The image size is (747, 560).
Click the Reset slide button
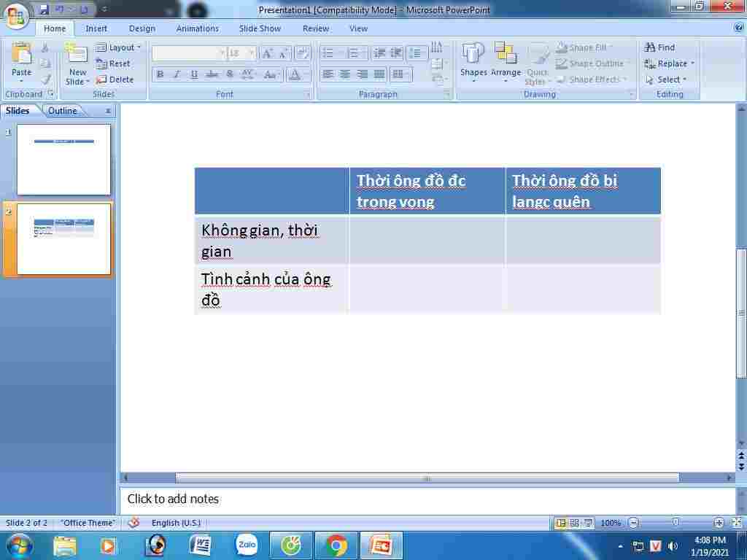pos(114,63)
